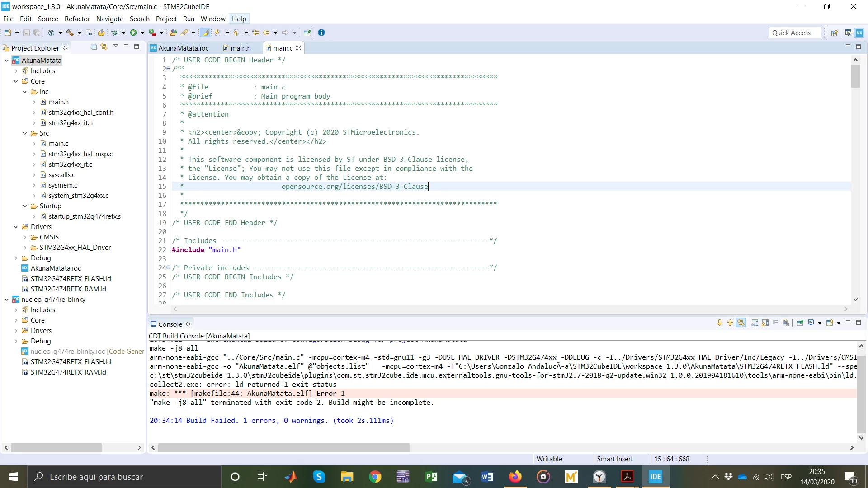Click the Quick Access search field
The width and height of the screenshot is (868, 488).
point(795,33)
